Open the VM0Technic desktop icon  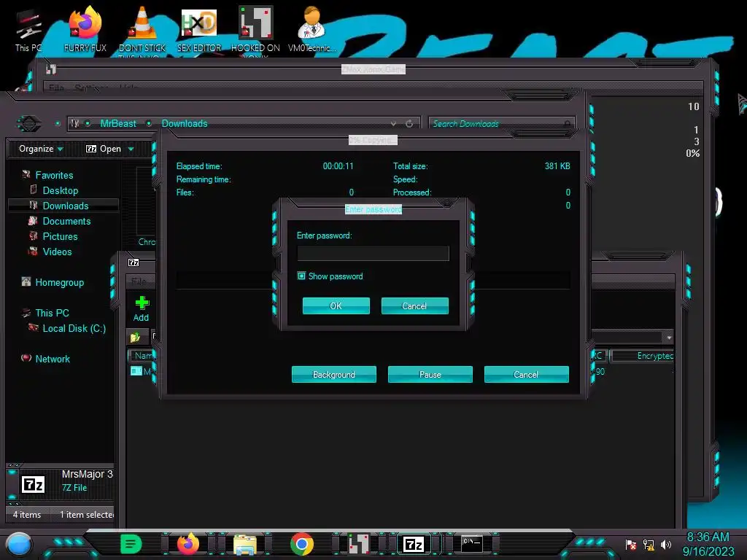[311, 29]
